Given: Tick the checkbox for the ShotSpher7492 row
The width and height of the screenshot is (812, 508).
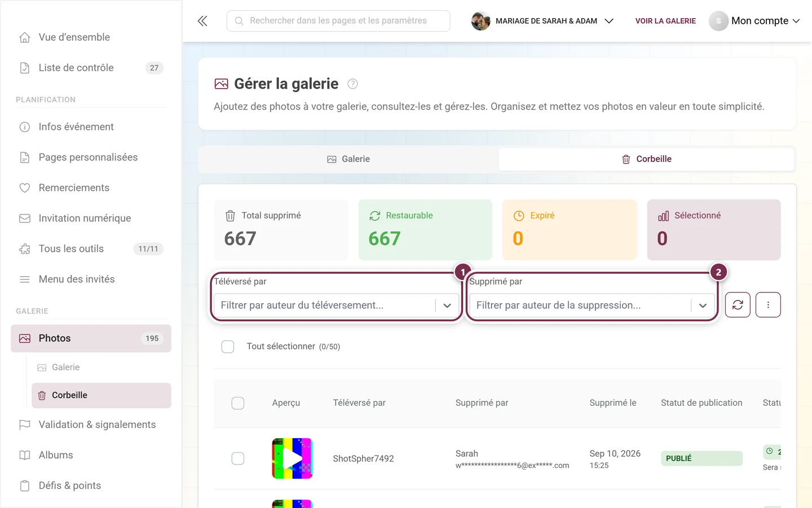Looking at the screenshot, I should click(x=238, y=458).
